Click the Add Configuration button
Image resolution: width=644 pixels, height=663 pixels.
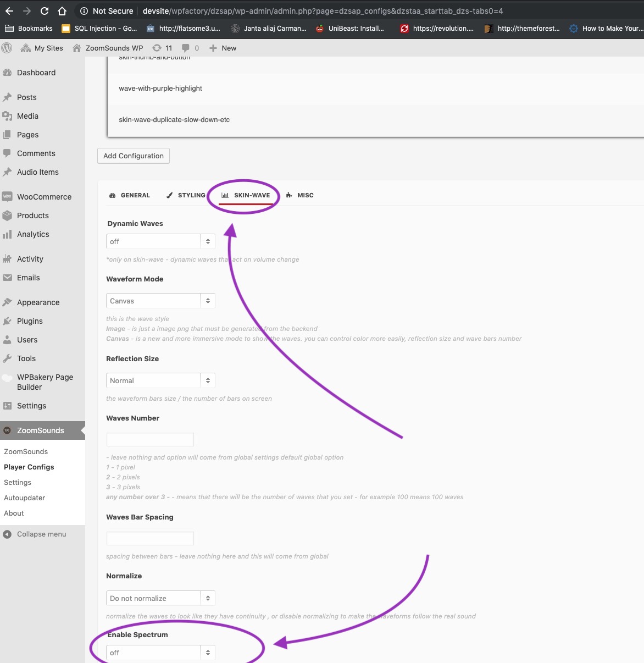[x=134, y=156]
